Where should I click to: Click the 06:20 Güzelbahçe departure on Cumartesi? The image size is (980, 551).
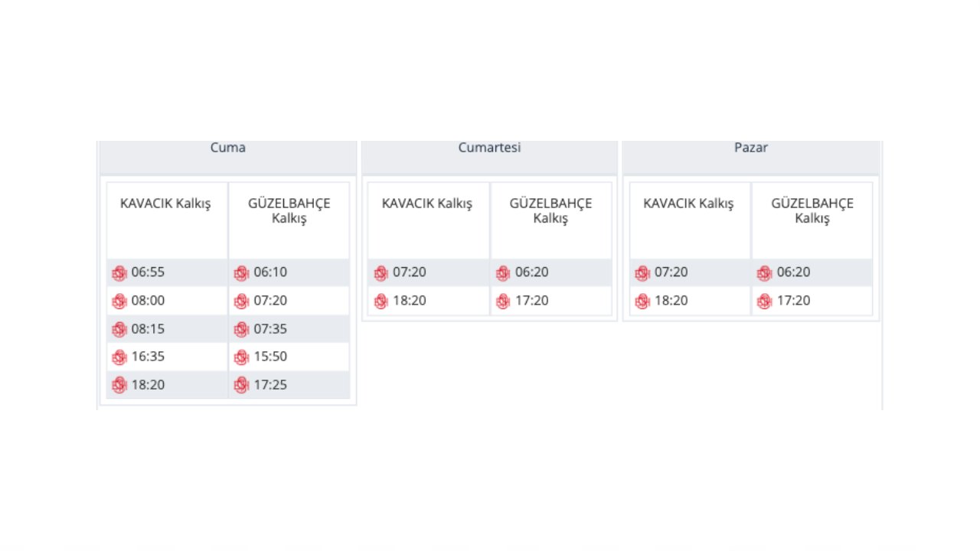pos(532,272)
